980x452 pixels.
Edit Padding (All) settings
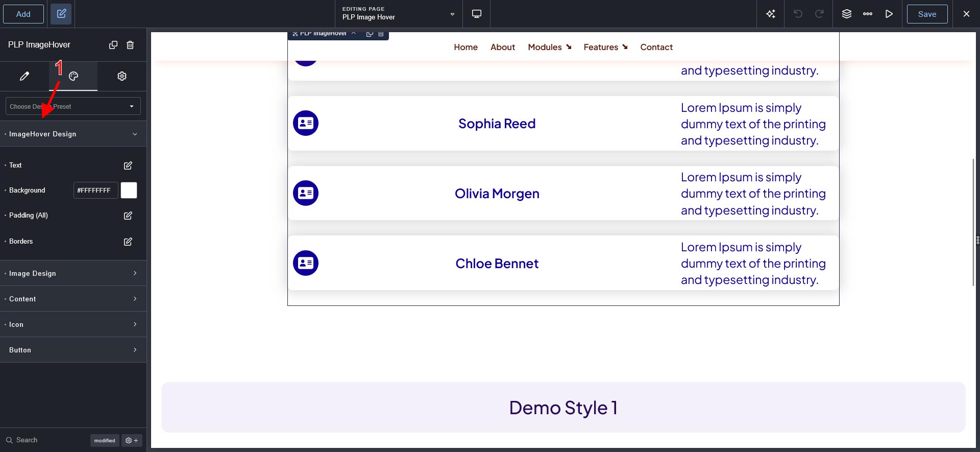pos(128,216)
